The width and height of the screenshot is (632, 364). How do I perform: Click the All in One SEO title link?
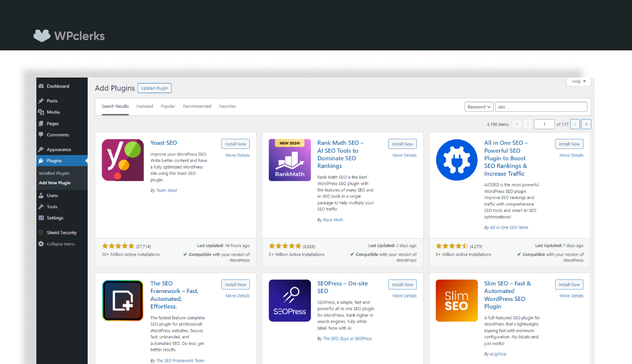pyautogui.click(x=506, y=158)
